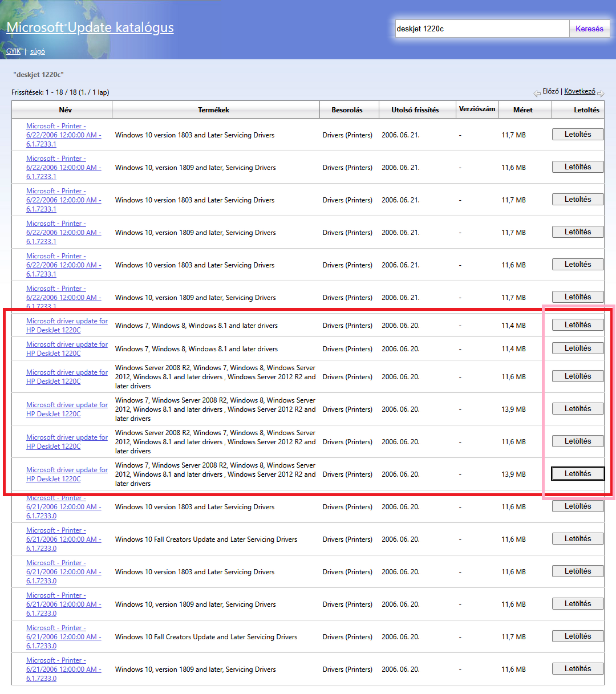Download 6.1.7233.1 version 1809 driver sized 11,6 MB
The width and height of the screenshot is (616, 694).
click(578, 167)
